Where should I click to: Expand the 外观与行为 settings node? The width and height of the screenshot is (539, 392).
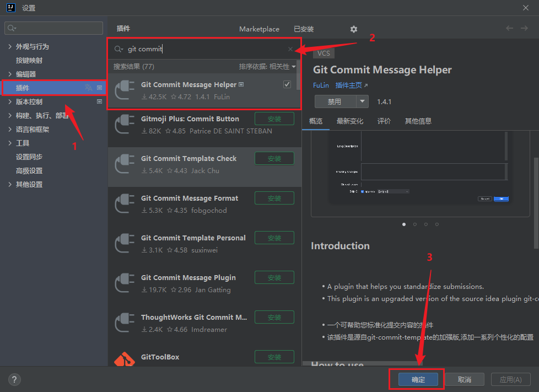(10, 46)
